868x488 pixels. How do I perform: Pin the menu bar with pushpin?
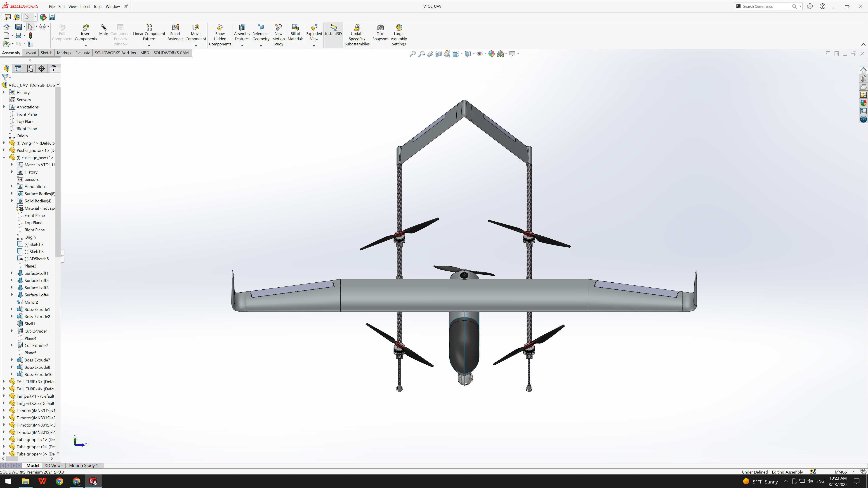[126, 6]
